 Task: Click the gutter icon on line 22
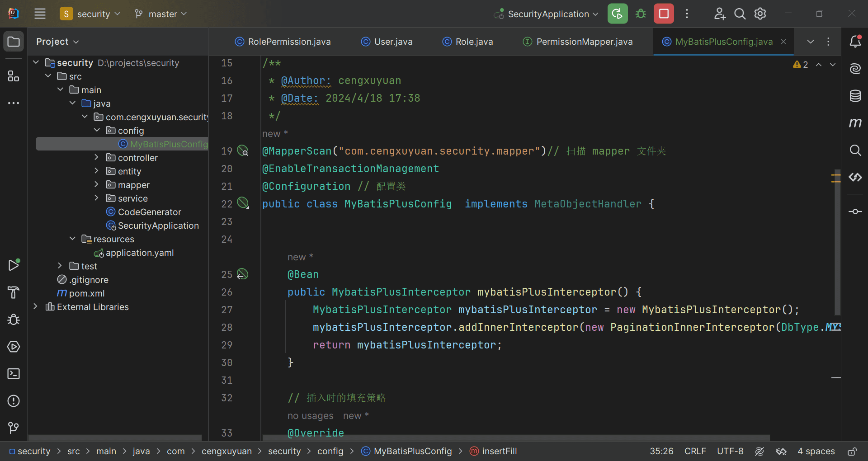(x=243, y=203)
